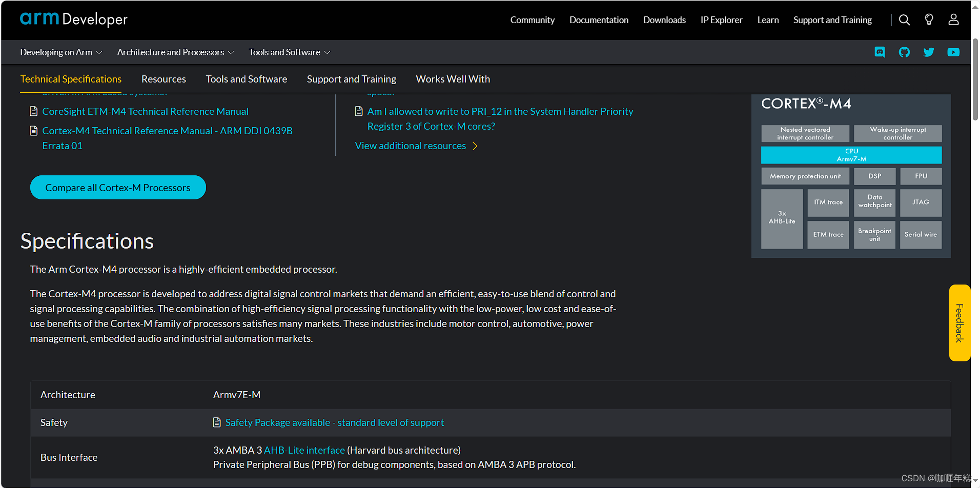Open the YouTube icon link
This screenshot has width=980, height=488.
tap(953, 52)
